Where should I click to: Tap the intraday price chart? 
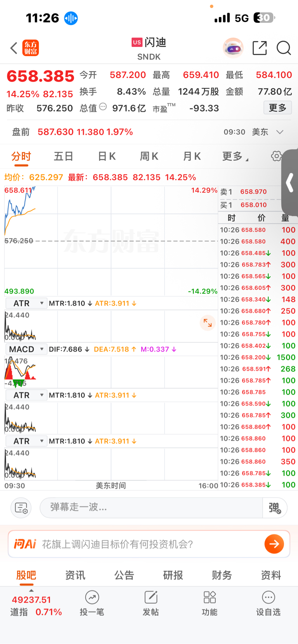[111, 241]
